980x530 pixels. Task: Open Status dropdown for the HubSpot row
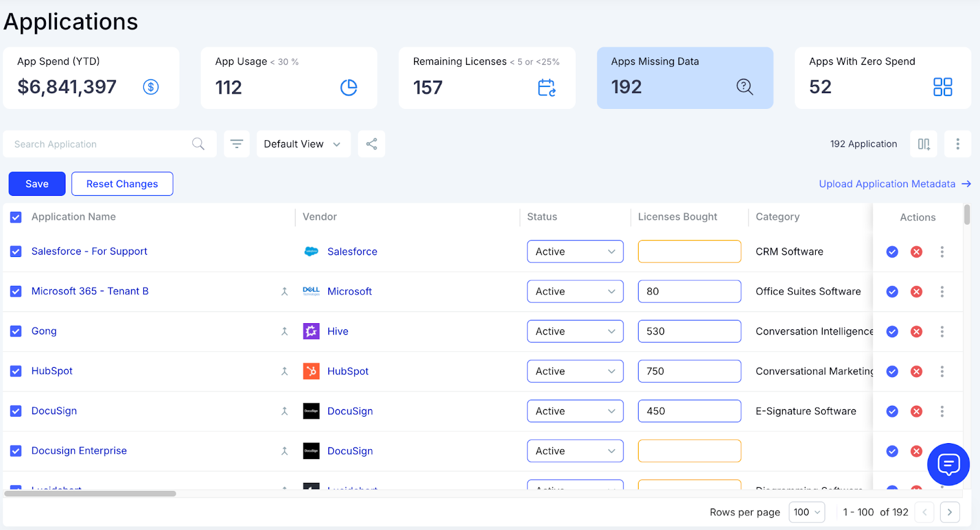tap(575, 371)
